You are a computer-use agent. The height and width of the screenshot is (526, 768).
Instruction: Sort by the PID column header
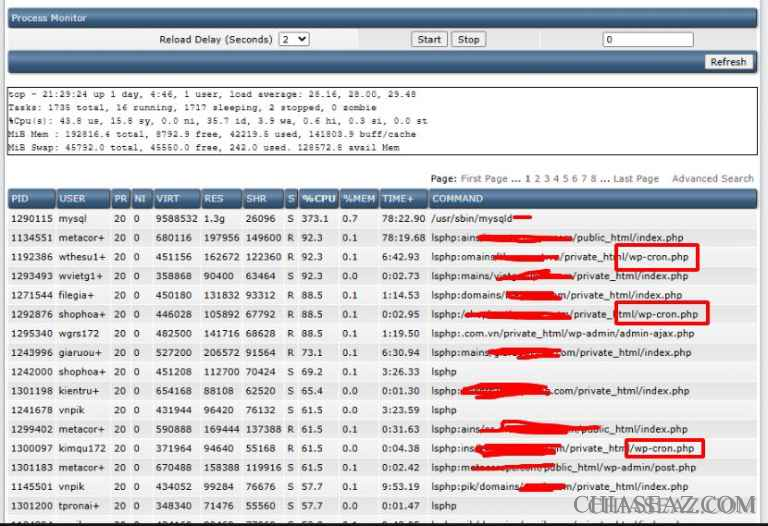21,199
